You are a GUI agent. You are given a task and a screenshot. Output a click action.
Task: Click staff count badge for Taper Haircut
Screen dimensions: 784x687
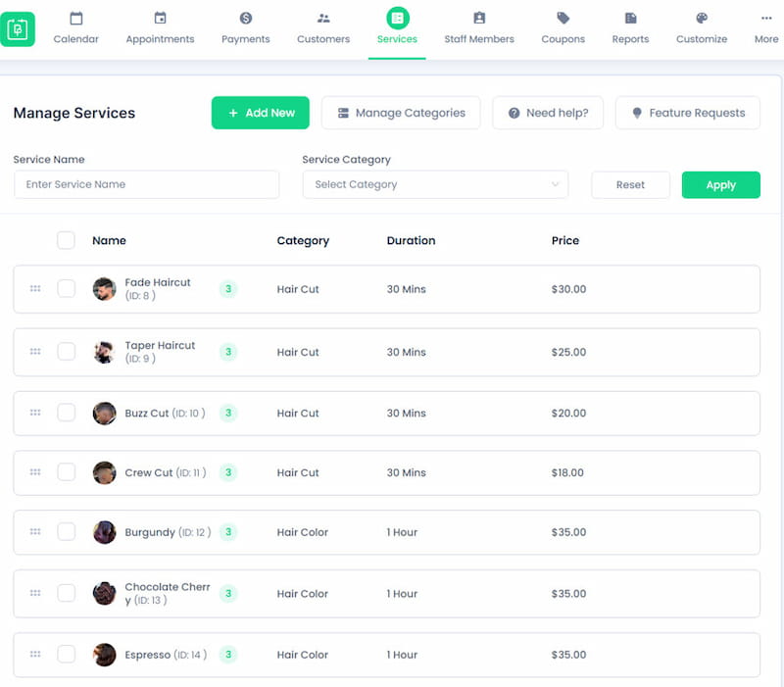tap(228, 352)
